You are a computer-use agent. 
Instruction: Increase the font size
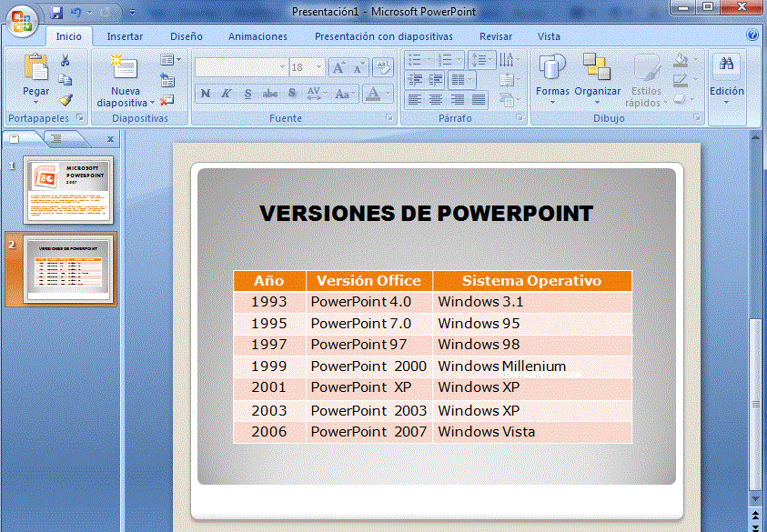(338, 67)
